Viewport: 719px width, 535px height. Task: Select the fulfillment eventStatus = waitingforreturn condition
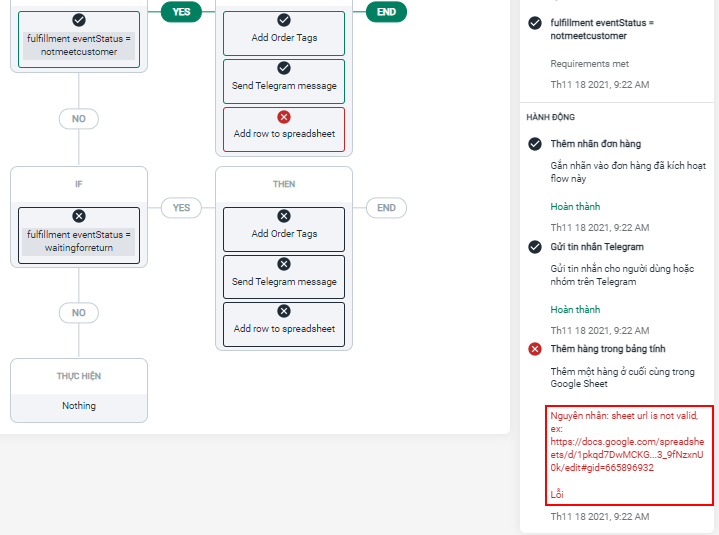79,240
